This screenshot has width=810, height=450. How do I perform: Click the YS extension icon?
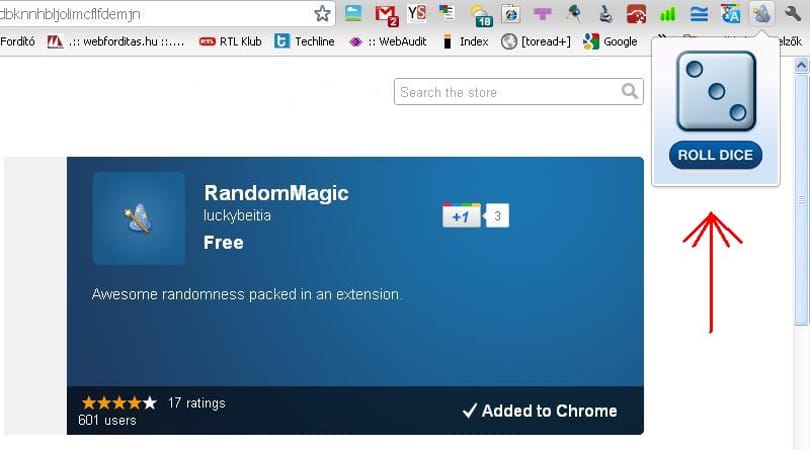pyautogui.click(x=416, y=13)
